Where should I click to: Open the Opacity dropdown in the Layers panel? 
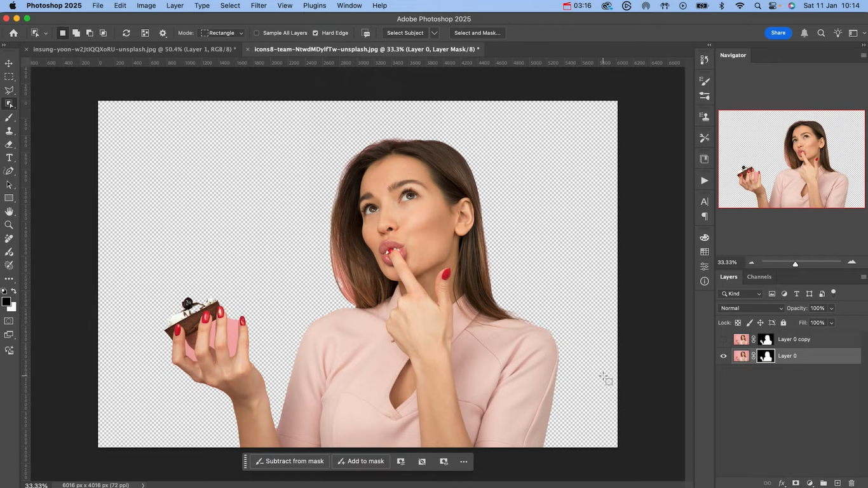(831, 308)
